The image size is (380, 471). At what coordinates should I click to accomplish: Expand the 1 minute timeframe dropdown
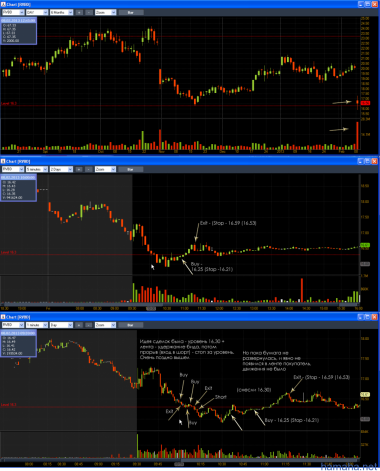(37, 325)
